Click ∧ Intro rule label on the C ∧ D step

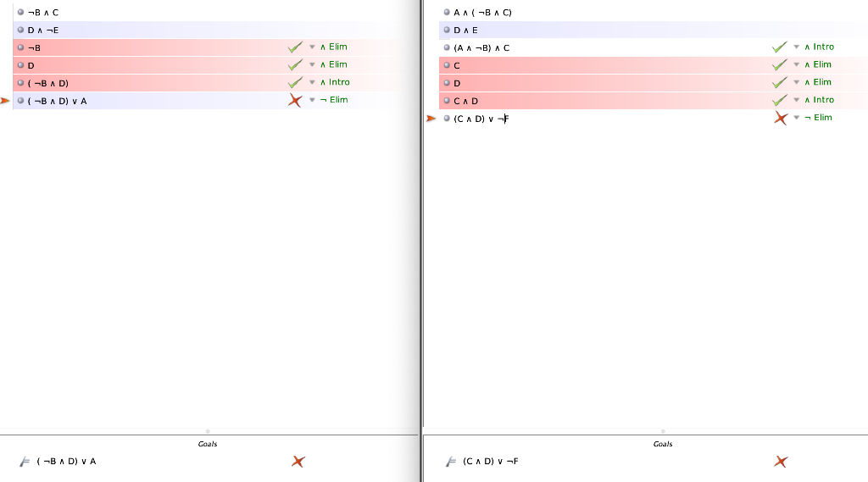tap(820, 100)
